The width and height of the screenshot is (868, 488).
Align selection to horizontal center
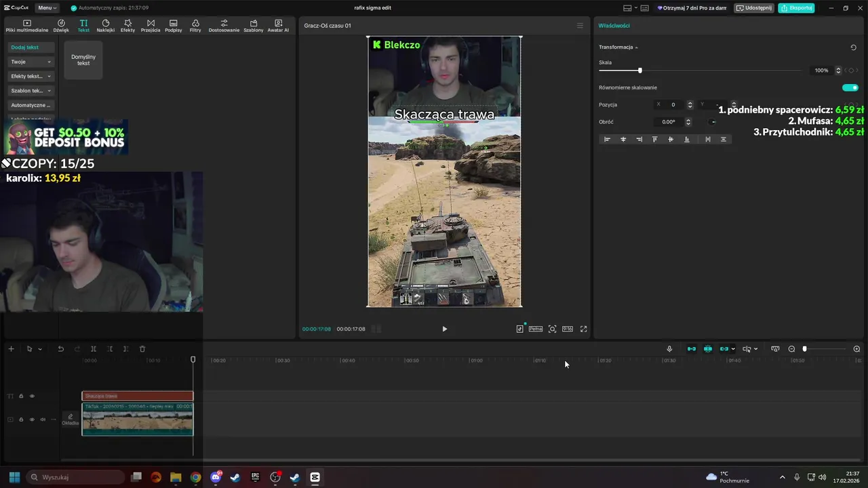pos(623,139)
